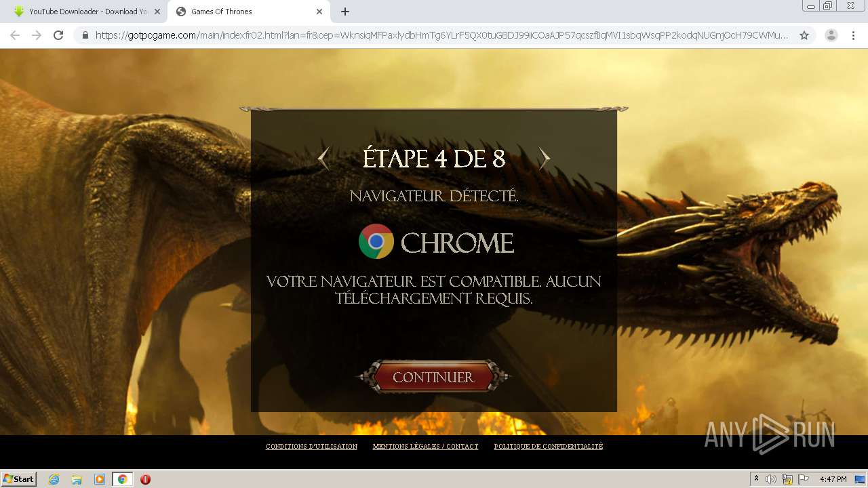Image resolution: width=868 pixels, height=488 pixels.
Task: Open Mentions légales / Contact link
Action: click(425, 447)
